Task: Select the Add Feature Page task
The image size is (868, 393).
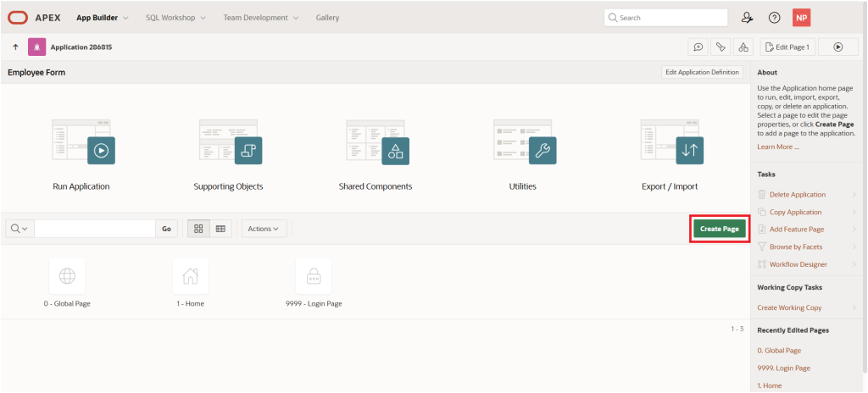Action: pos(797,230)
